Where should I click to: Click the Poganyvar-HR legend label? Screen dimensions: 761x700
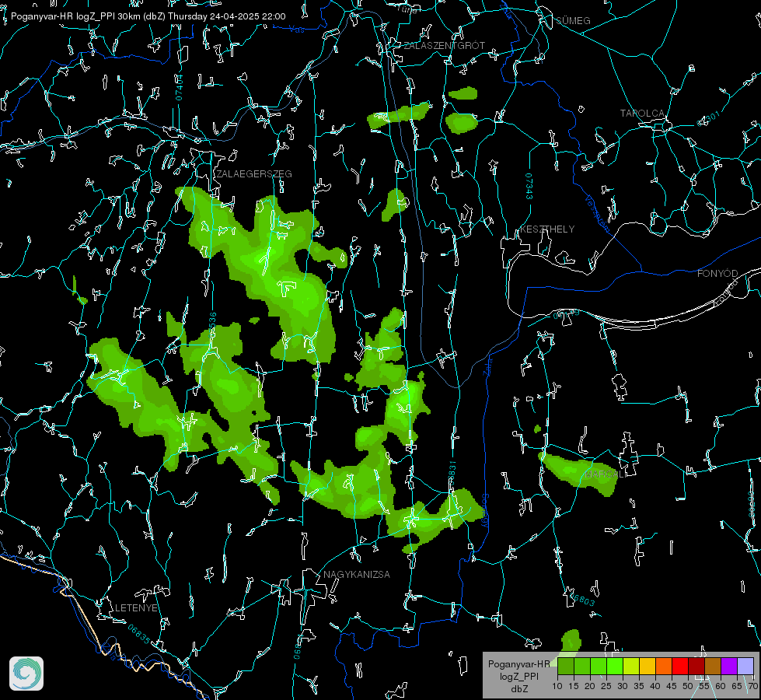coord(518,664)
